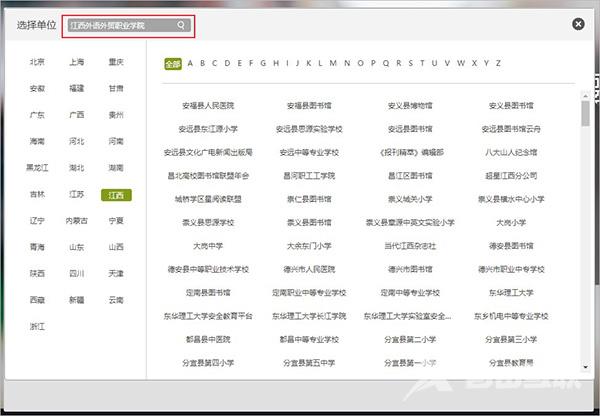Close the 选择单位 dialog
Viewport: 600px width, 416px height.
point(578,25)
